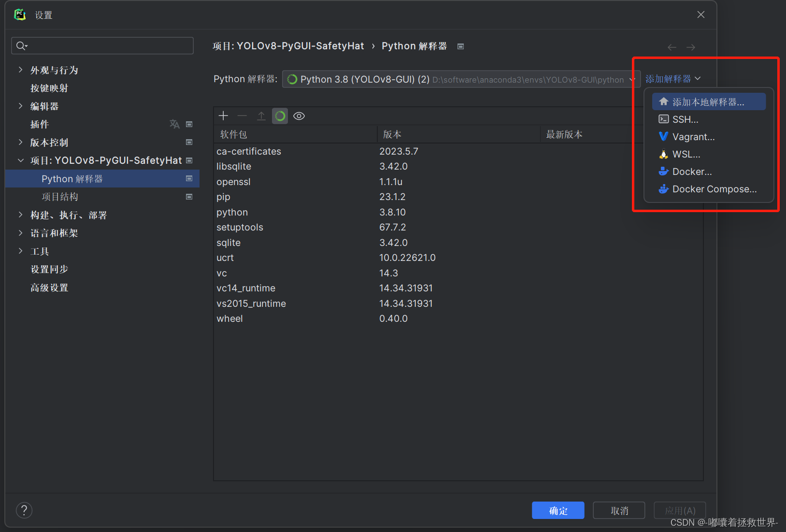
Task: Open 按键映射 settings page
Action: point(49,88)
